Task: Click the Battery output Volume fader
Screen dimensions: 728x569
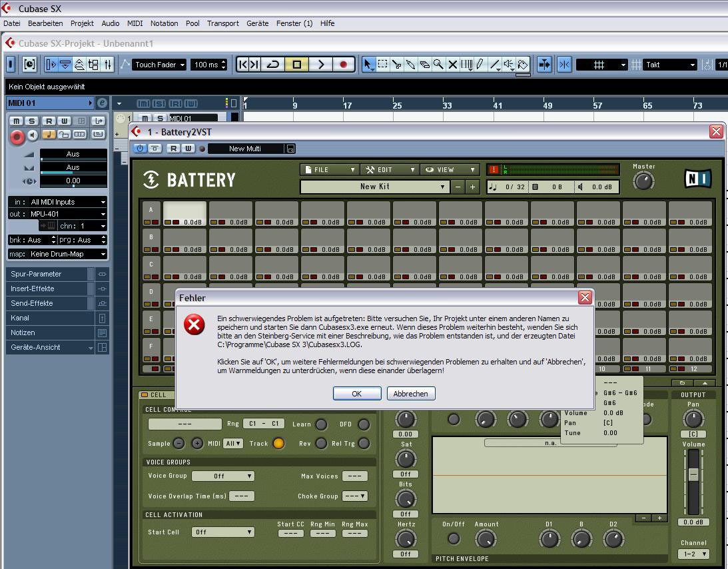Action: 693,474
